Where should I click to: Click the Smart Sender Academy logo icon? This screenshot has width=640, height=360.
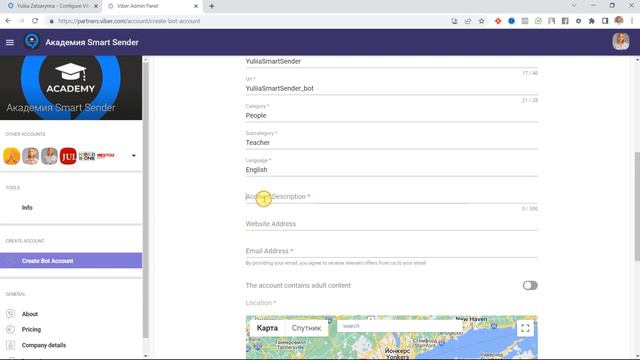[x=32, y=42]
